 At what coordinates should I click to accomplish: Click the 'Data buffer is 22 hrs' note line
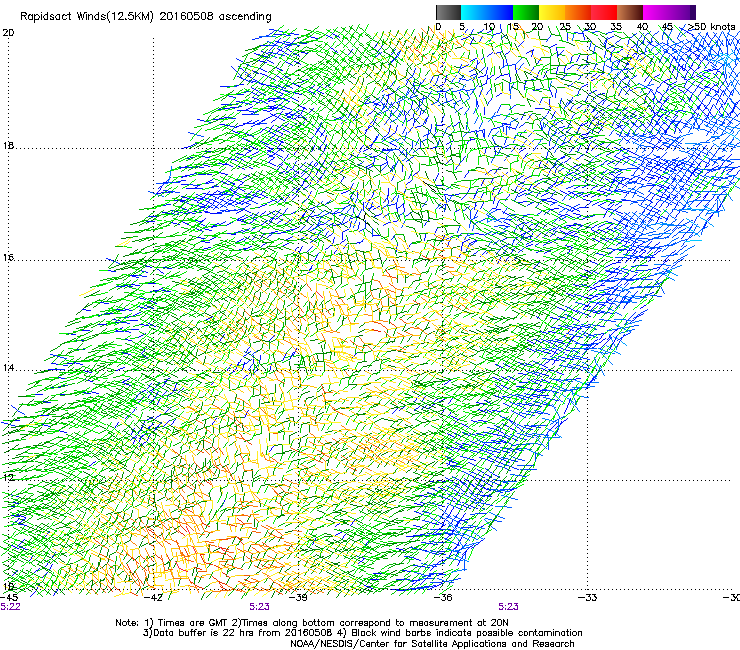(x=362, y=633)
